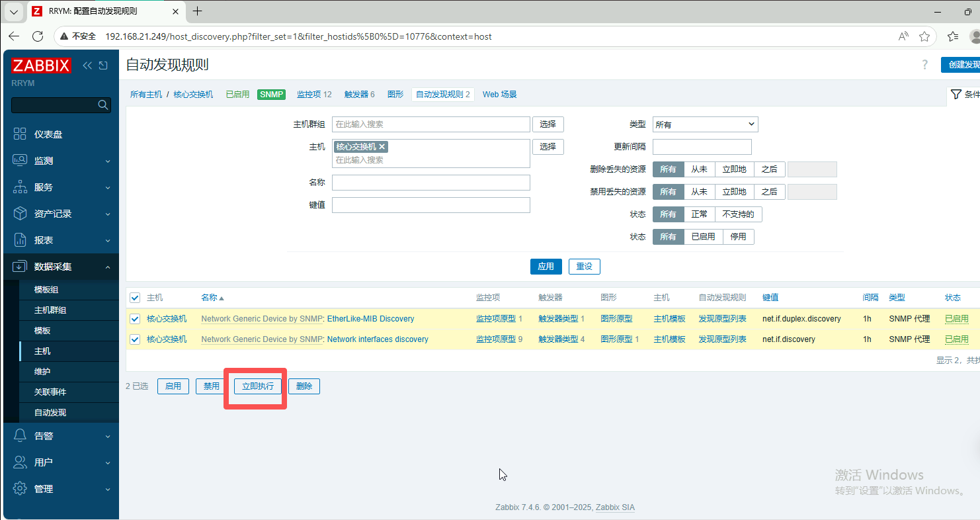Open the 类型 dropdown set to 所有
980x520 pixels.
[705, 124]
